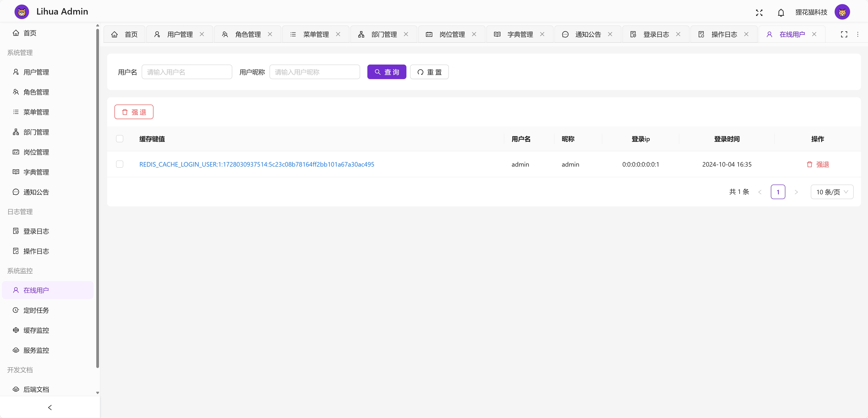Open 通知公告 in the sidebar
Image resolution: width=868 pixels, height=418 pixels.
click(x=47, y=192)
